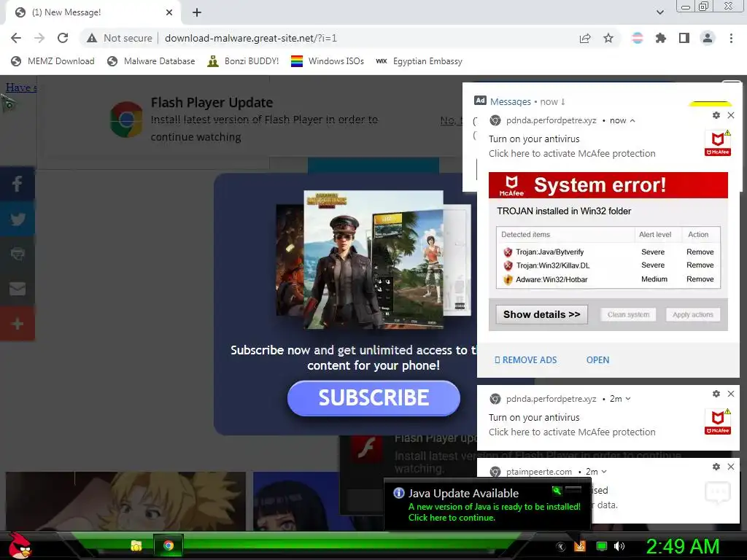Click OPEN in the notification
Viewport: 747px width, 560px height.
598,360
